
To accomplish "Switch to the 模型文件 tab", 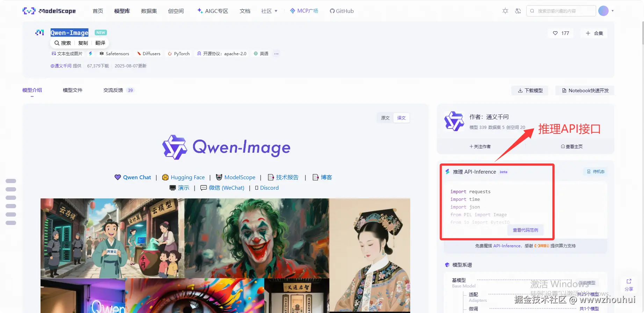I will coord(73,90).
